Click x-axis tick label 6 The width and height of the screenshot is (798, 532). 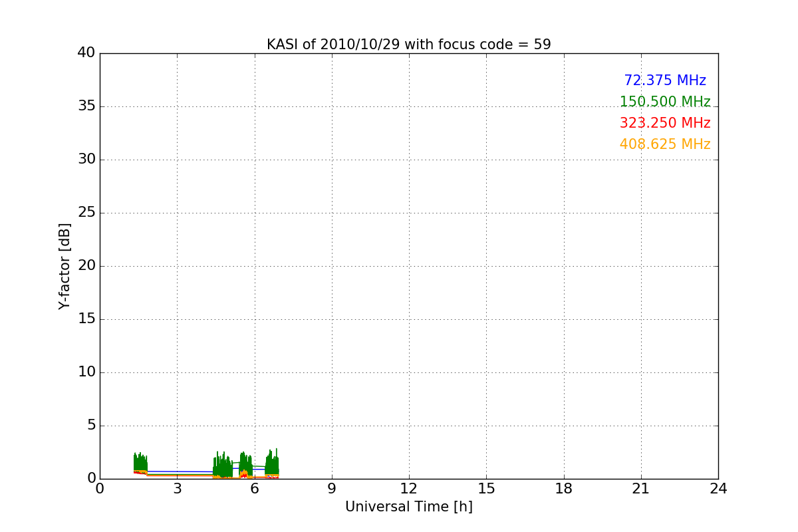click(255, 489)
